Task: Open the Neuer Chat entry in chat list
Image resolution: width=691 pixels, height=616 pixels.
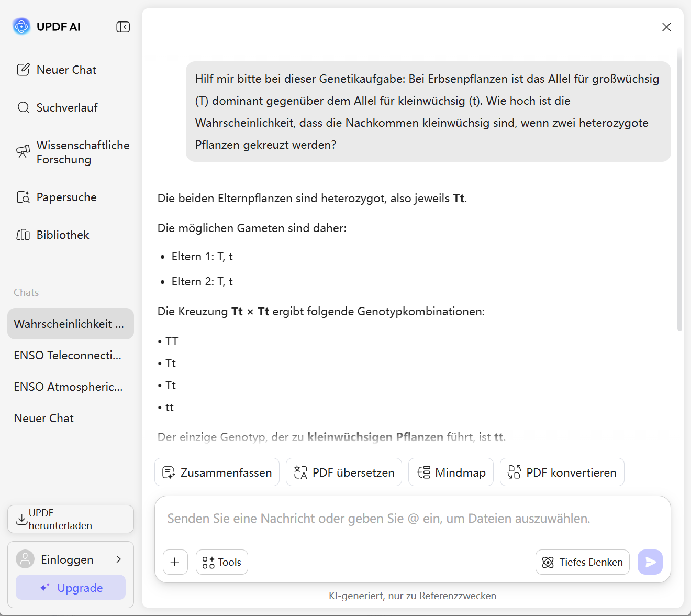Action: click(71, 418)
